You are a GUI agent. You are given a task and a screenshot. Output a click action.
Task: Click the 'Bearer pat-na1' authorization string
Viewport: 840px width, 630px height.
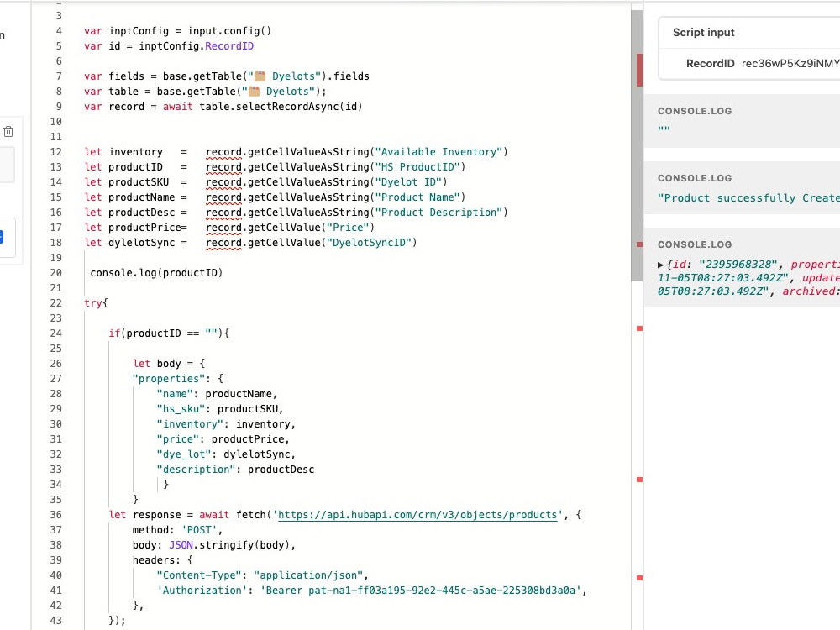pyautogui.click(x=421, y=591)
